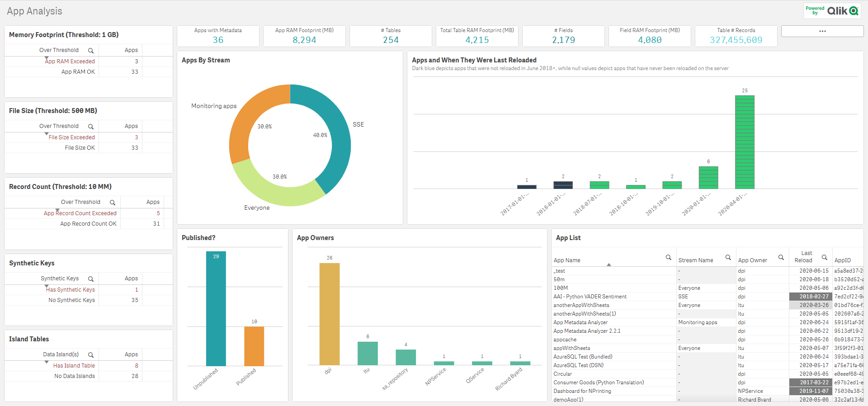Search the App Owner column
Viewport: 868px width, 406px height.
pos(781,258)
